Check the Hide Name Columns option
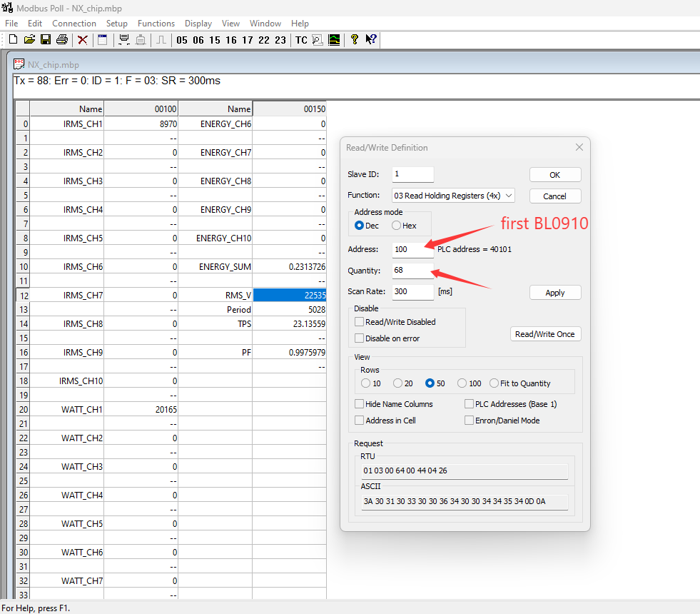 [x=360, y=404]
